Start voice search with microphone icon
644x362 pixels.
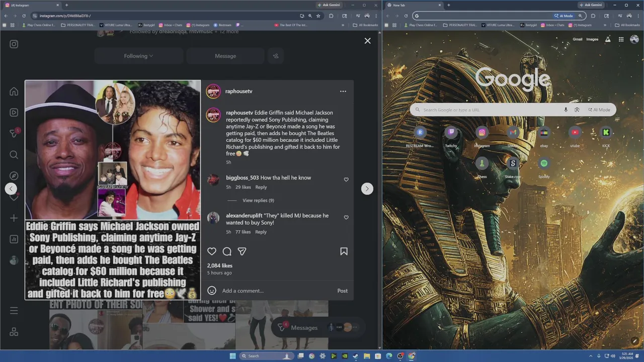(566, 110)
